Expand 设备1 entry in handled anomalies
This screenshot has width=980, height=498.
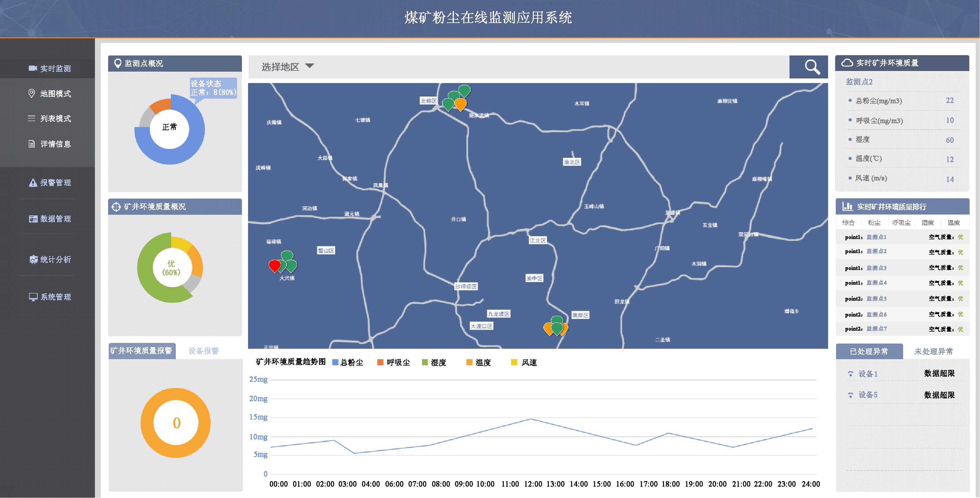(x=868, y=374)
